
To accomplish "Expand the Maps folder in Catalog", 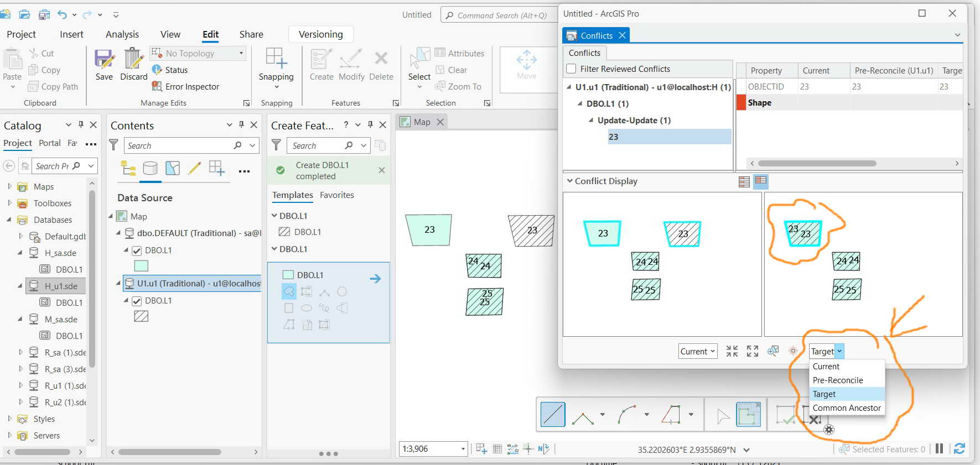I will (x=9, y=186).
